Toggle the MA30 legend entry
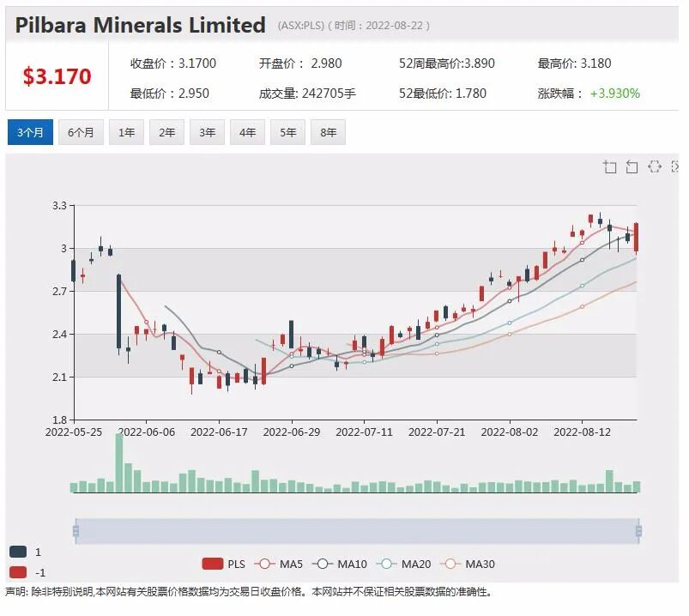Screen dimensions: 689x616 click(468, 564)
